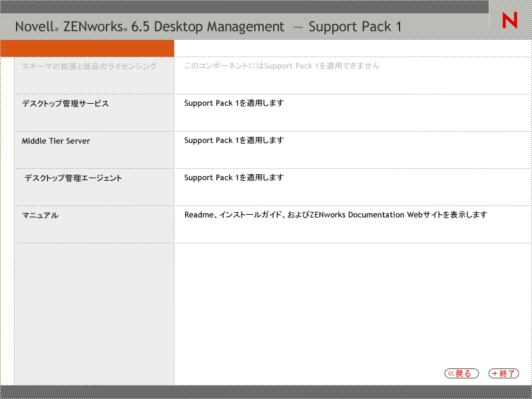Image resolution: width=532 pixels, height=399 pixels.
Task: Go back with the 戻る button
Action: [x=461, y=373]
